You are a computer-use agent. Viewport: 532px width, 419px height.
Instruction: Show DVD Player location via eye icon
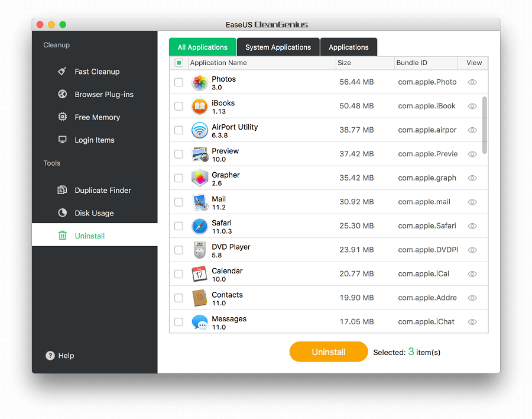(x=472, y=250)
